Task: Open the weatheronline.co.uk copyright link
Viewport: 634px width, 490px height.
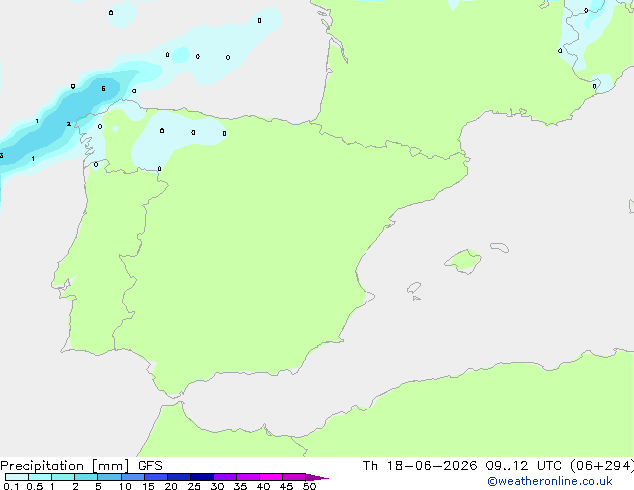Action: (x=550, y=481)
